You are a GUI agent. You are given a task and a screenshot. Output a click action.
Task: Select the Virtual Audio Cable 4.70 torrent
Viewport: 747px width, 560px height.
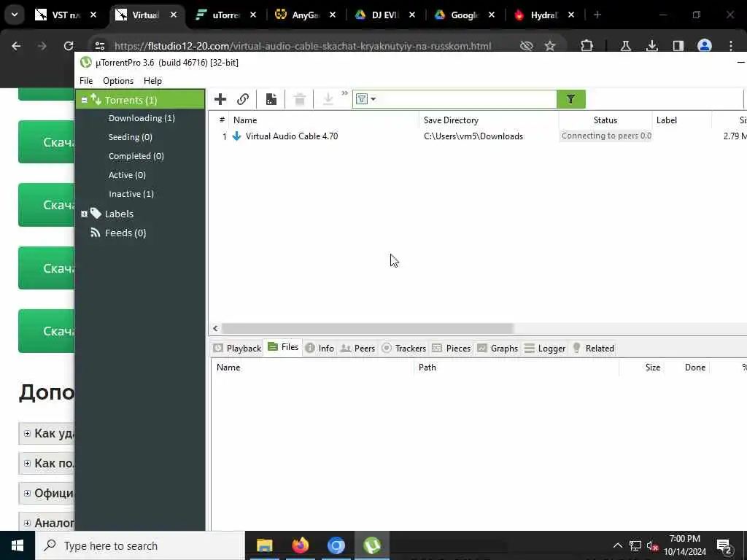coord(292,136)
